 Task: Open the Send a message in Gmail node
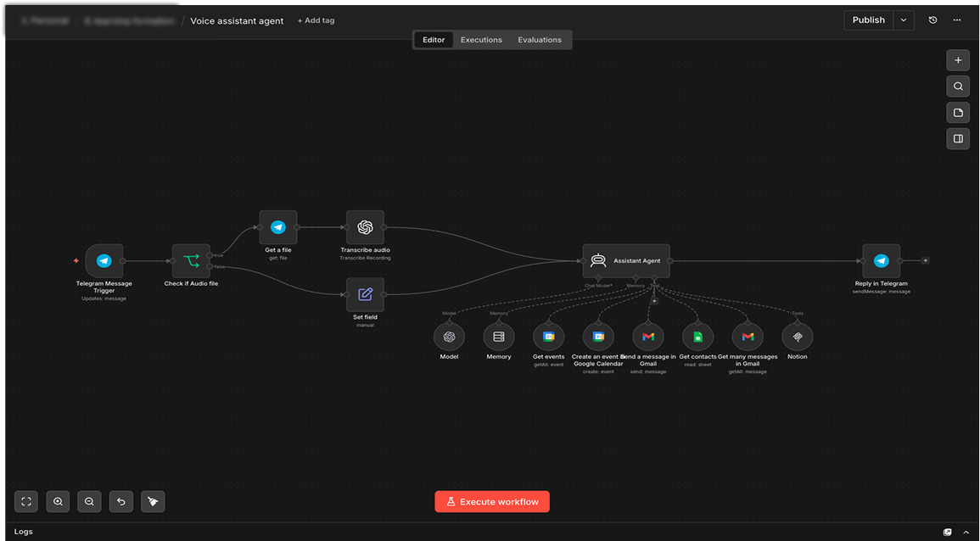(x=648, y=337)
